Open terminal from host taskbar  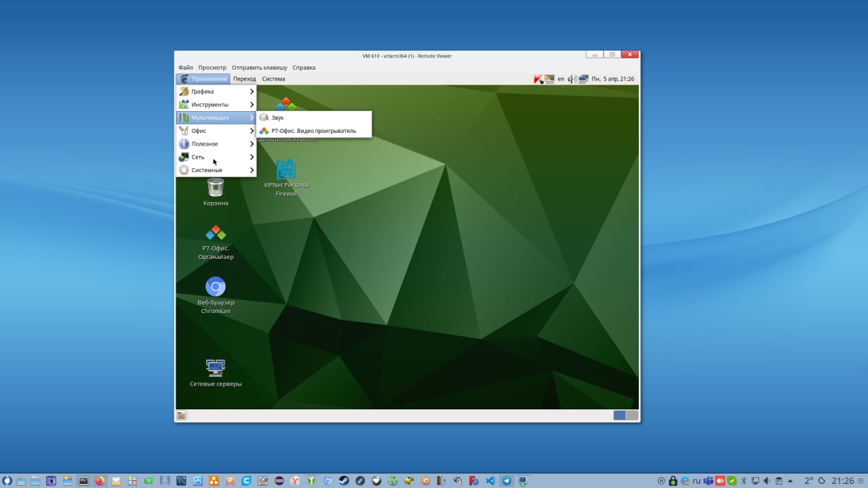pos(83,481)
